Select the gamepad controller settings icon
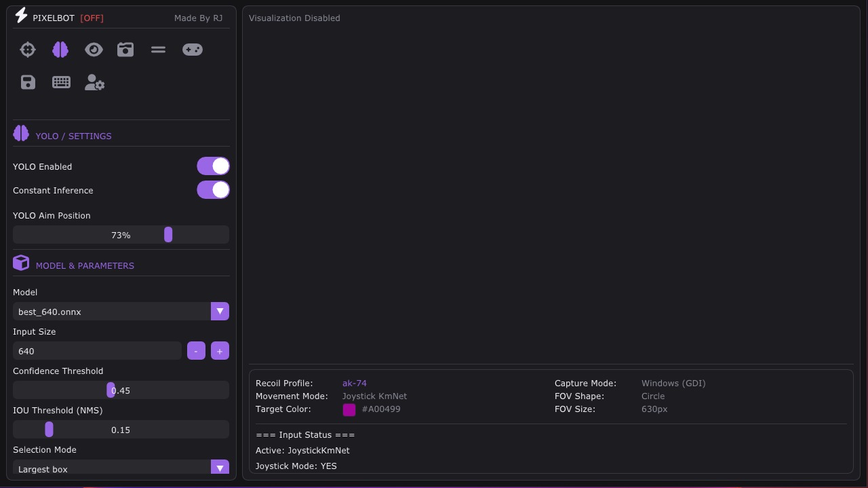 click(x=193, y=50)
